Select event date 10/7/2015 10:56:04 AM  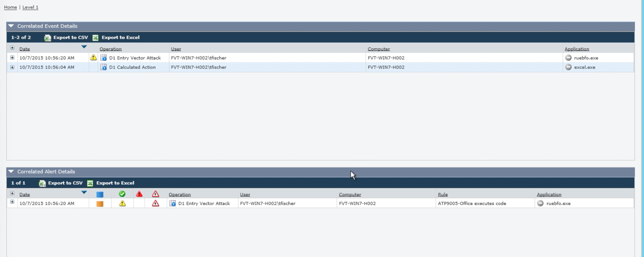[47, 67]
